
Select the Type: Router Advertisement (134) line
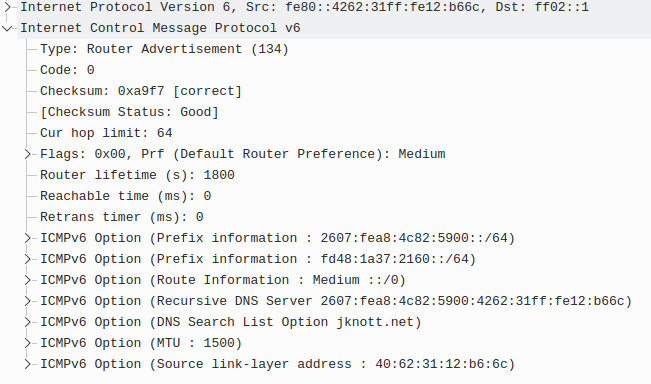(x=164, y=49)
